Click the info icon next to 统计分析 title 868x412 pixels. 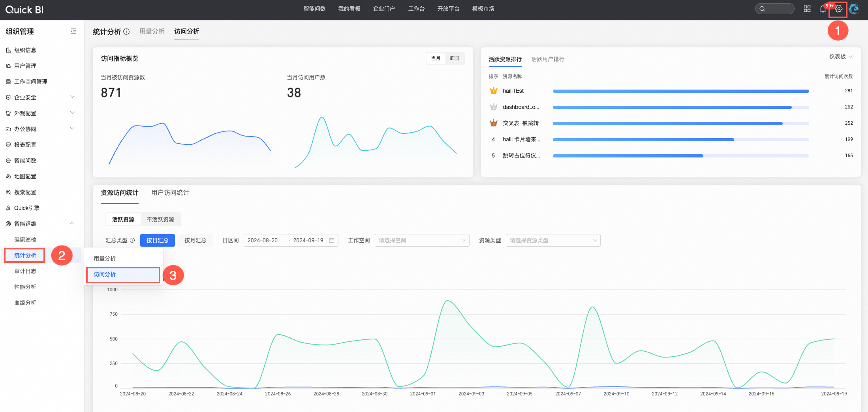pyautogui.click(x=126, y=32)
